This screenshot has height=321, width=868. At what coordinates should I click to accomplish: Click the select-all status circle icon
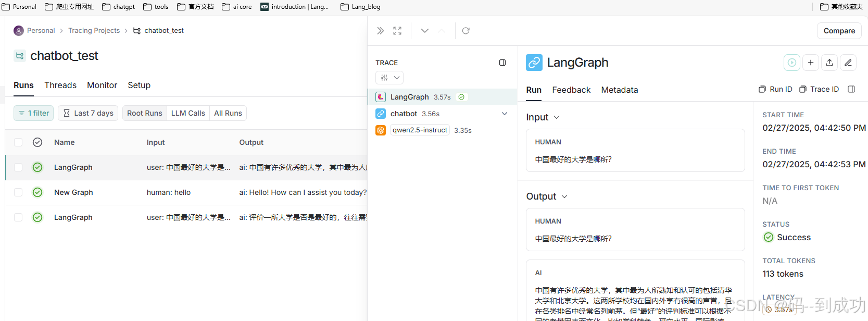37,142
